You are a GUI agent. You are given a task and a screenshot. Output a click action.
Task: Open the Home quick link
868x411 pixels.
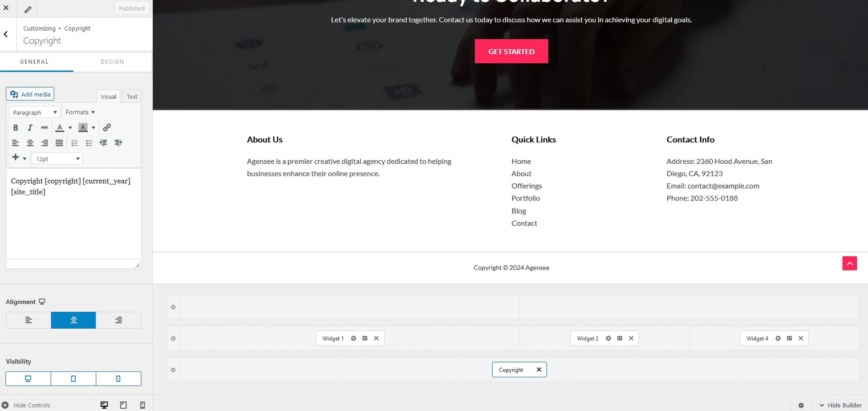coord(521,161)
